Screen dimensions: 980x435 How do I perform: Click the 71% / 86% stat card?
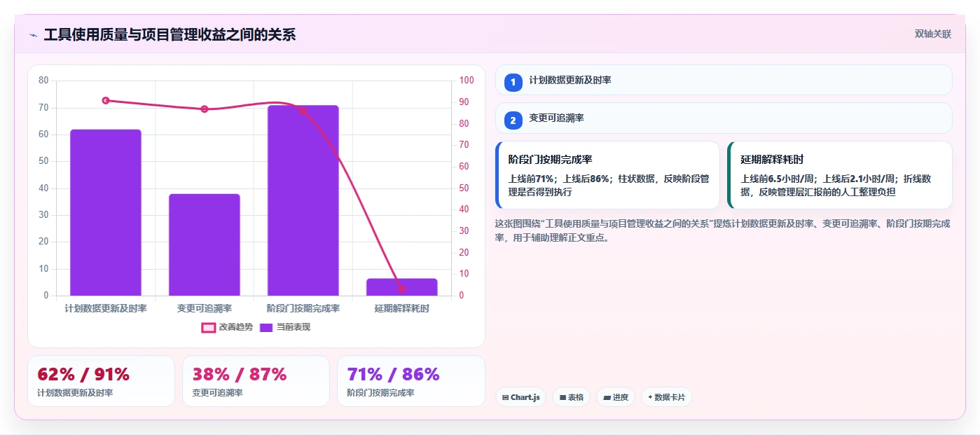(410, 381)
